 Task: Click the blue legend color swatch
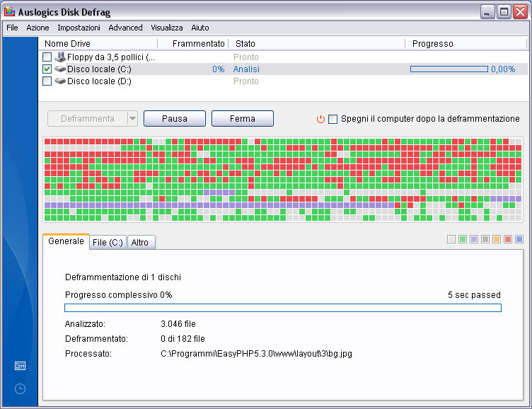[519, 239]
